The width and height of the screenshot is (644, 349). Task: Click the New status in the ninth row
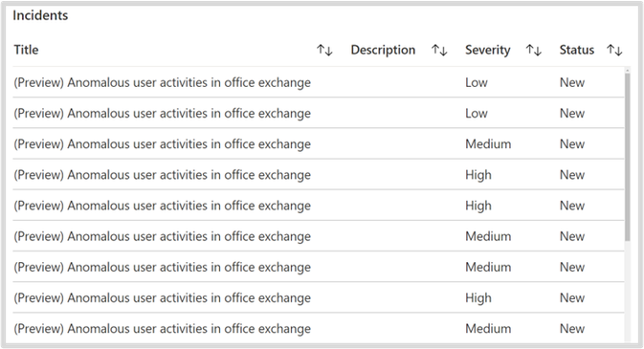tap(572, 329)
